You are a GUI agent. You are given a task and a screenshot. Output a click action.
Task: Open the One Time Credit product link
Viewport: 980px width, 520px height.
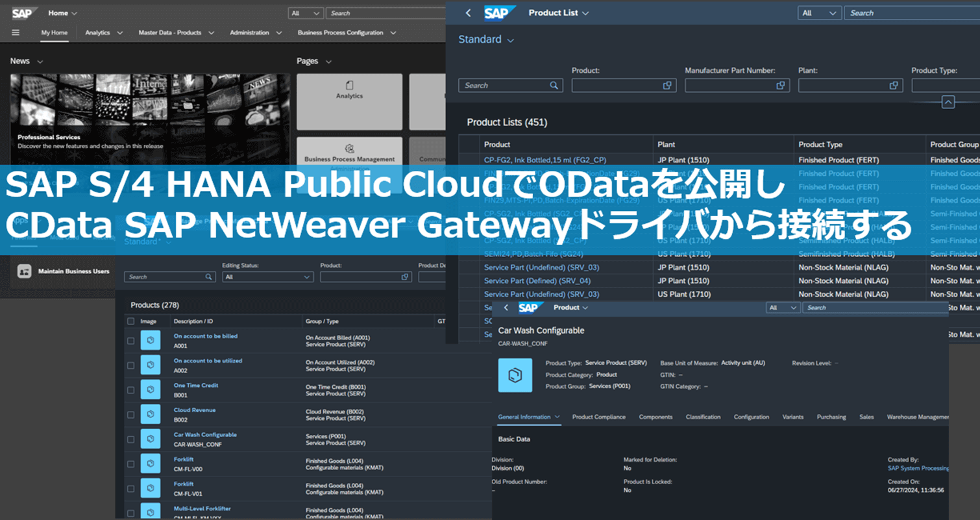(x=196, y=386)
